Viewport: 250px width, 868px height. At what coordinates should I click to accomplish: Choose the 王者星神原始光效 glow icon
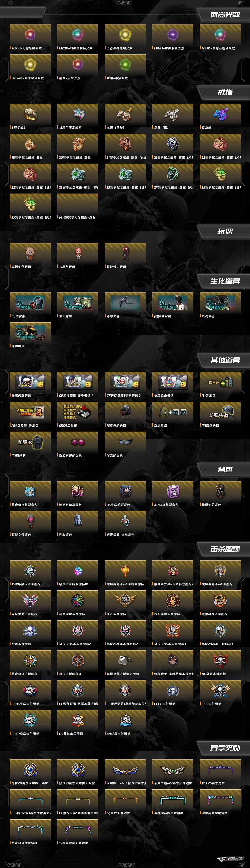[125, 37]
